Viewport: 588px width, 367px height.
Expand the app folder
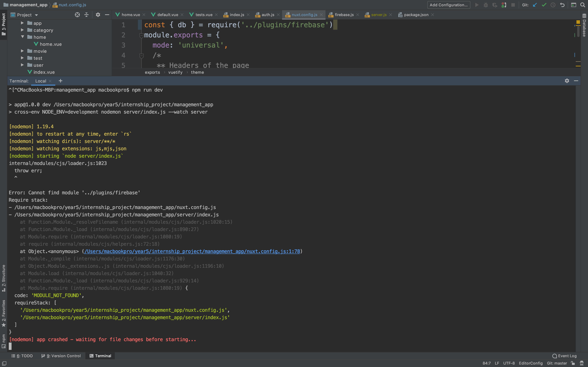point(23,23)
